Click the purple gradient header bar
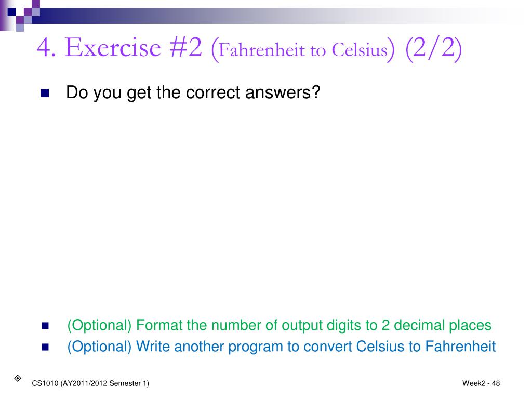Viewport: 532px width, 399px height. 271,16
